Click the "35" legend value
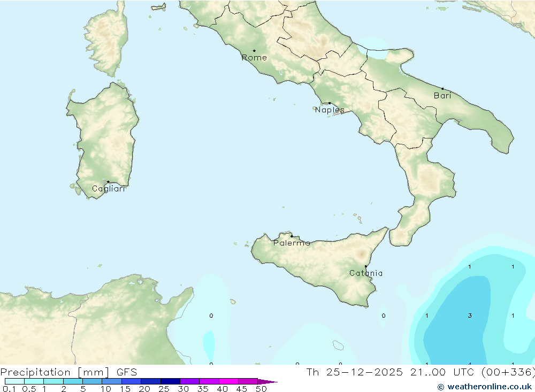 coord(203,389)
